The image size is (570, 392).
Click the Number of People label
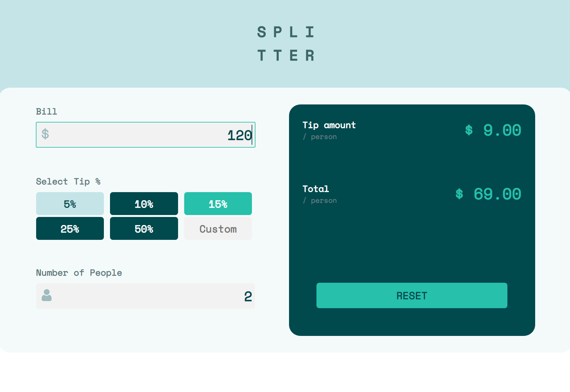coord(79,273)
